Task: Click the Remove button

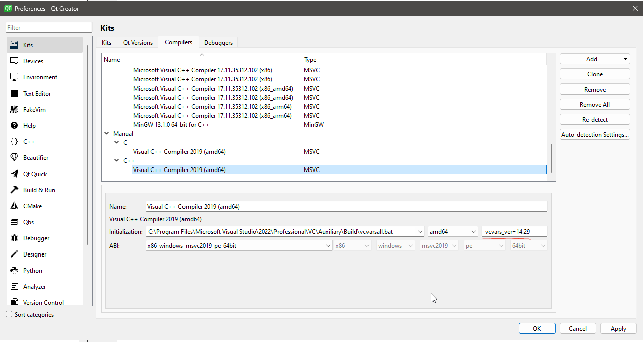Action: [595, 89]
